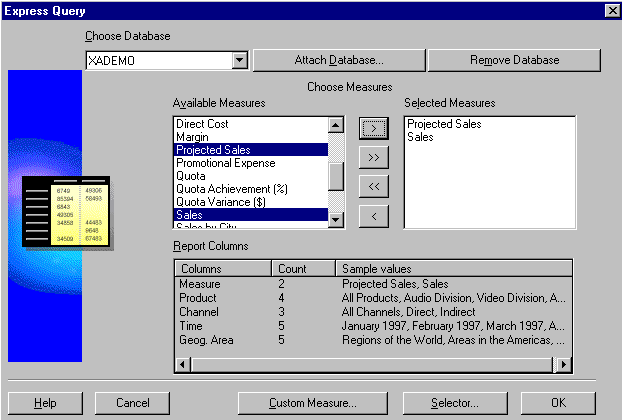This screenshot has width=622, height=420.
Task: Click the single right arrow add button
Action: 373,128
